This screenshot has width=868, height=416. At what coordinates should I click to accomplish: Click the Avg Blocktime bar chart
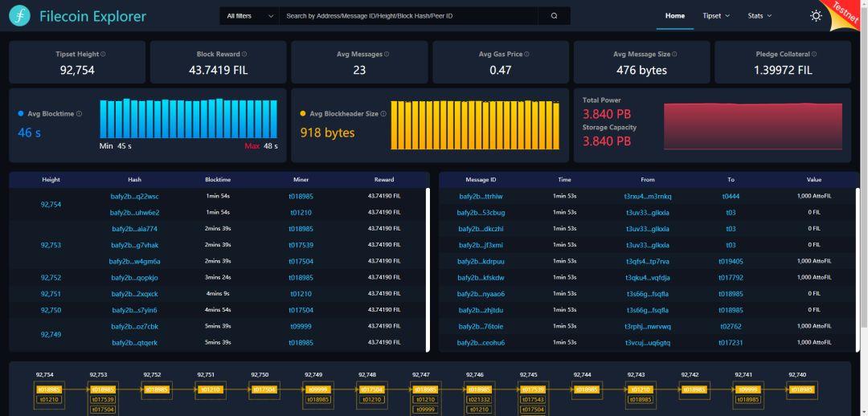(188, 118)
